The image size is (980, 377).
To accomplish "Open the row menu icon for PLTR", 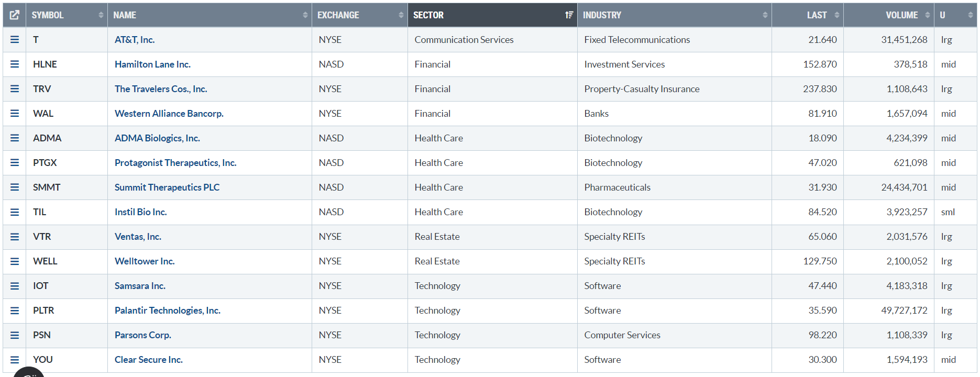I will 15,311.
